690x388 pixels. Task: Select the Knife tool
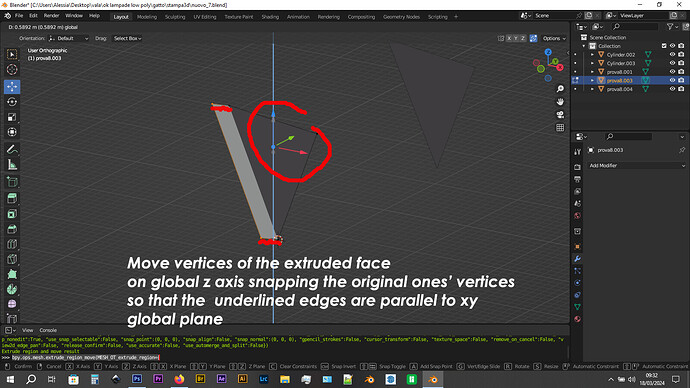click(x=12, y=259)
